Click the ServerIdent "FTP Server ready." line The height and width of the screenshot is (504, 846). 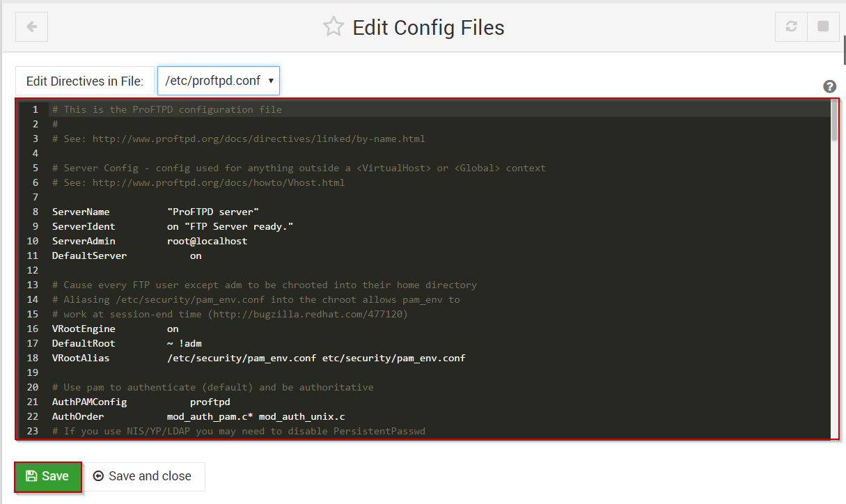pos(173,226)
